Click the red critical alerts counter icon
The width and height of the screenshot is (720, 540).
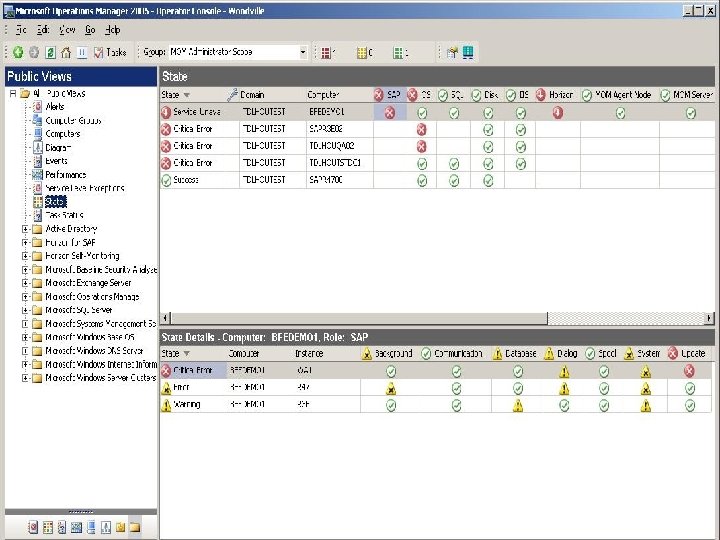[326, 53]
